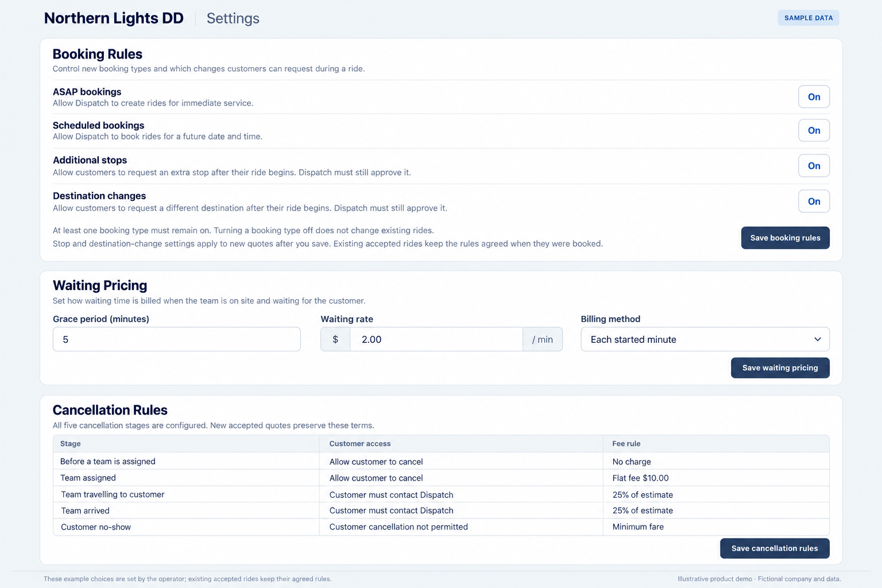Image resolution: width=882 pixels, height=588 pixels.
Task: Click the 'Waiting rate' field label
Action: pos(347,319)
